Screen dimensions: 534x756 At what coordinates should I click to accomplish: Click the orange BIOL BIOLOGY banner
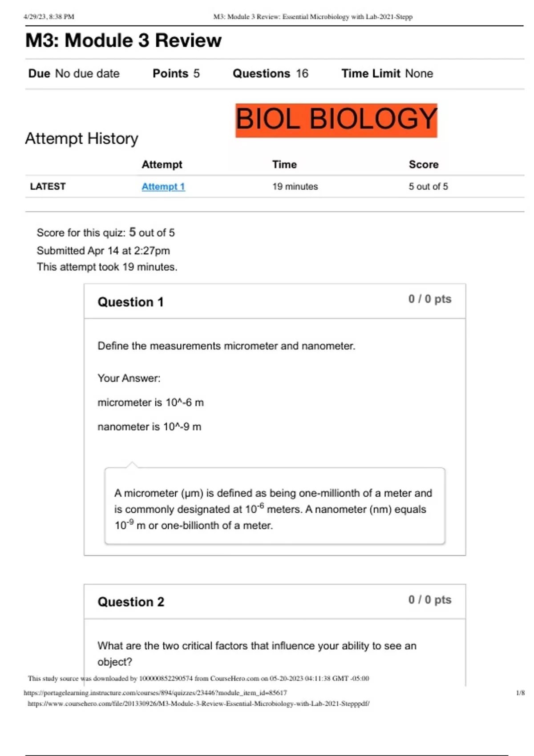tap(336, 120)
